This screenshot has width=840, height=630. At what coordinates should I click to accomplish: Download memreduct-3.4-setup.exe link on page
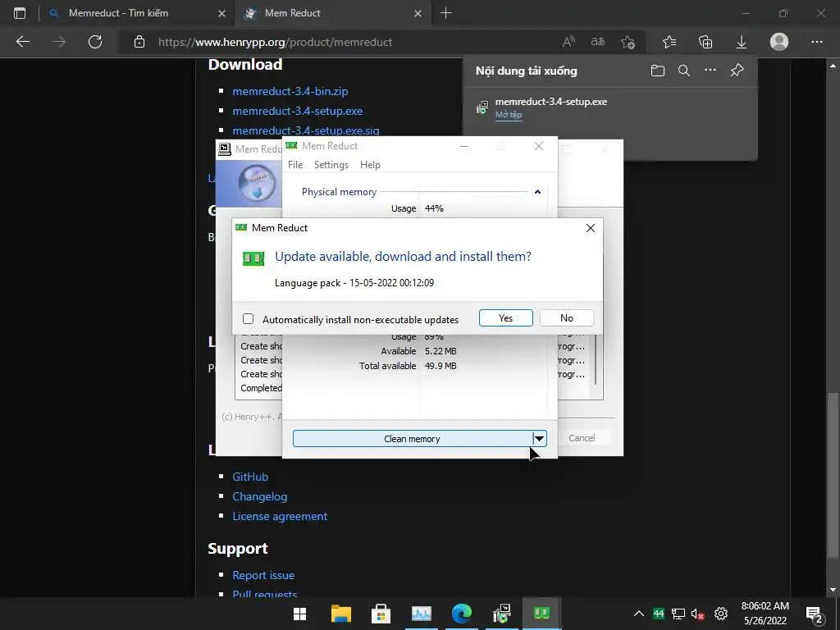[x=297, y=111]
